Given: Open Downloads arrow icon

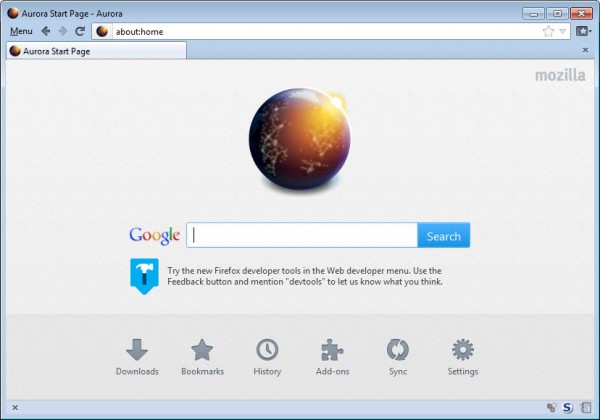Looking at the screenshot, I should (137, 349).
